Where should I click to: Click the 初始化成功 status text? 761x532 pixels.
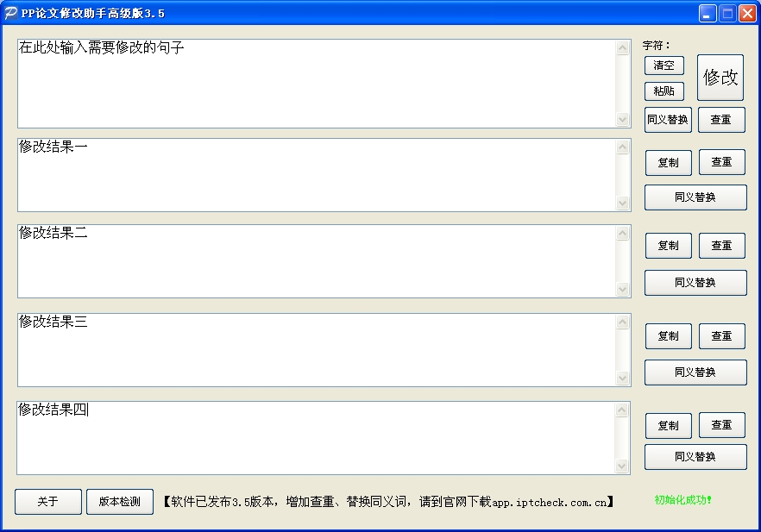tap(682, 500)
